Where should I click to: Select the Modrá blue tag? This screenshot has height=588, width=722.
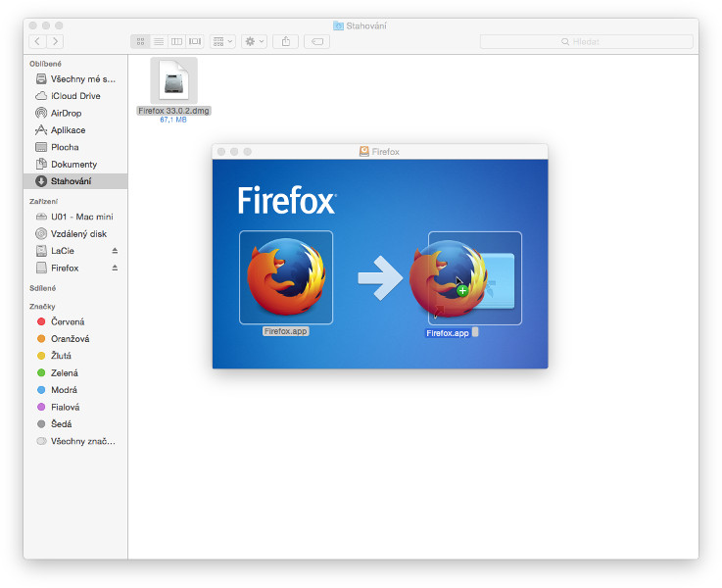[75, 389]
